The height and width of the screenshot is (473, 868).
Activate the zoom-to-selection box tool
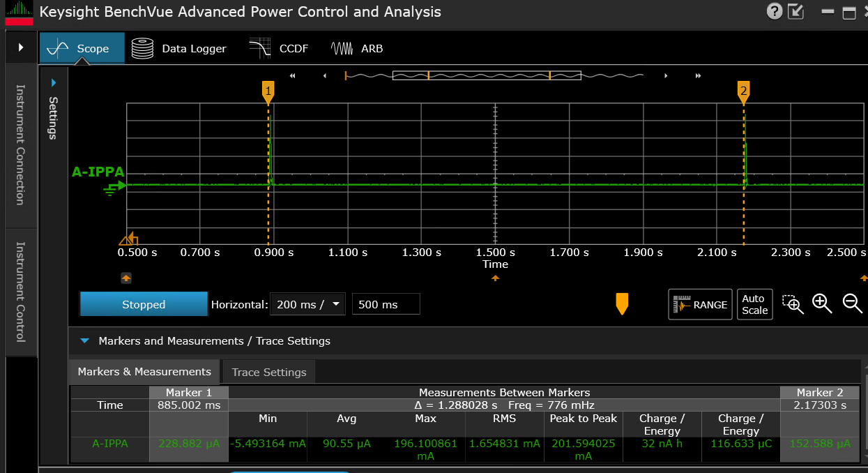(x=792, y=303)
